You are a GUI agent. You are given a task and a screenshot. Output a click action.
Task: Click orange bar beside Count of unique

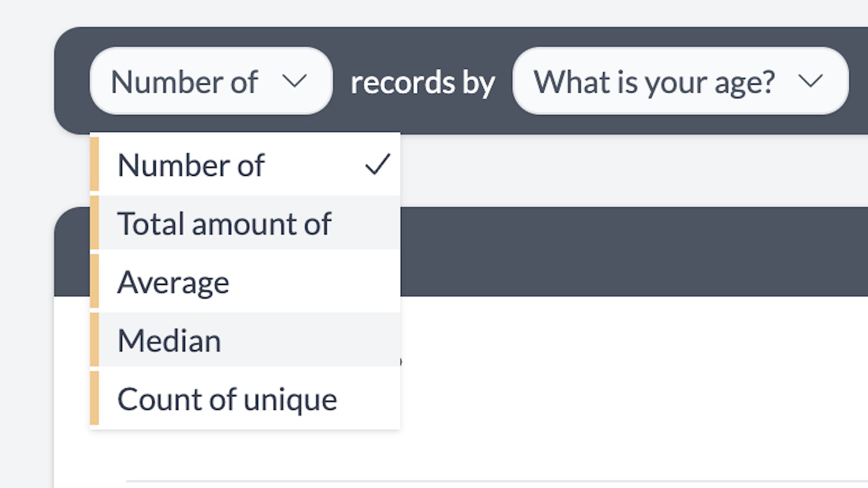coord(94,398)
